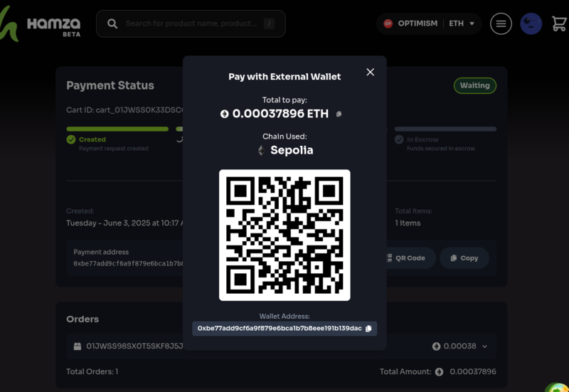Click the Total Orders: 1 text
This screenshot has width=569, height=392.
point(92,371)
